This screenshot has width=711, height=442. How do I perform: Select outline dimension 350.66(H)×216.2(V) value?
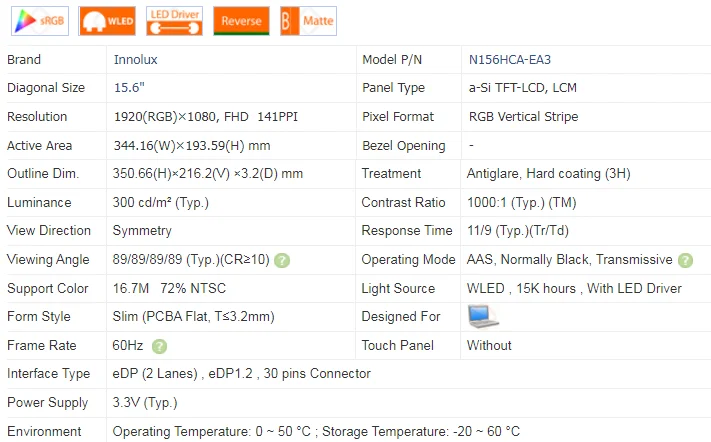pos(208,174)
